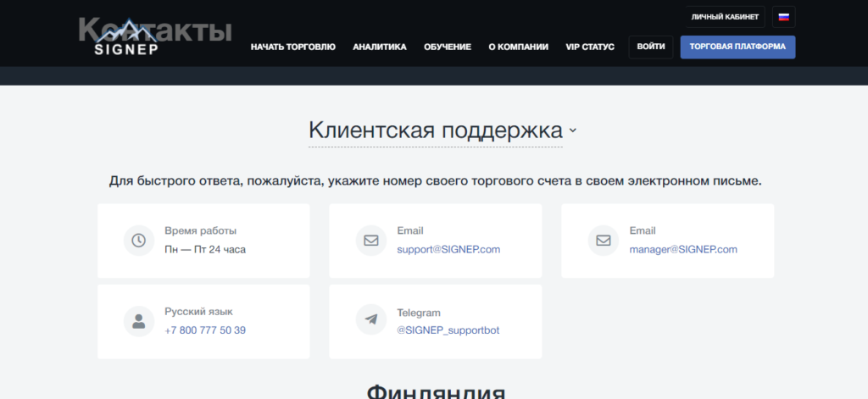
Task: Click the Email label above support address
Action: 410,230
